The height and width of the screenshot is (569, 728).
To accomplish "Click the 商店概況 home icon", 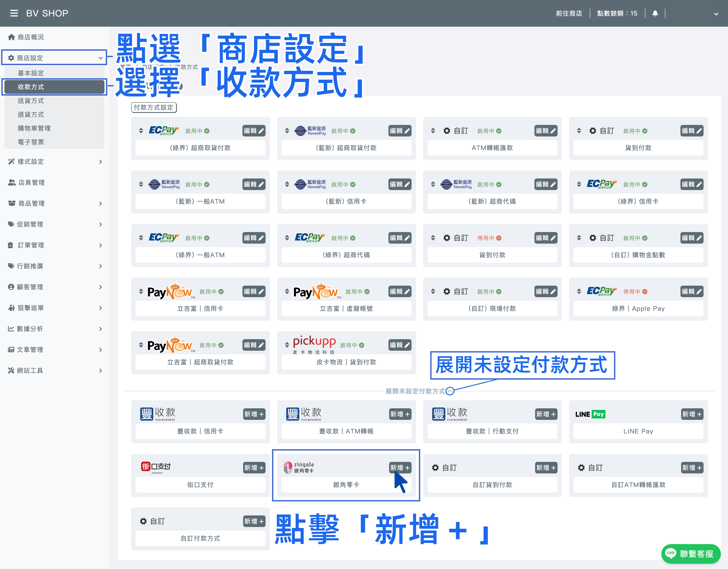I will (11, 37).
